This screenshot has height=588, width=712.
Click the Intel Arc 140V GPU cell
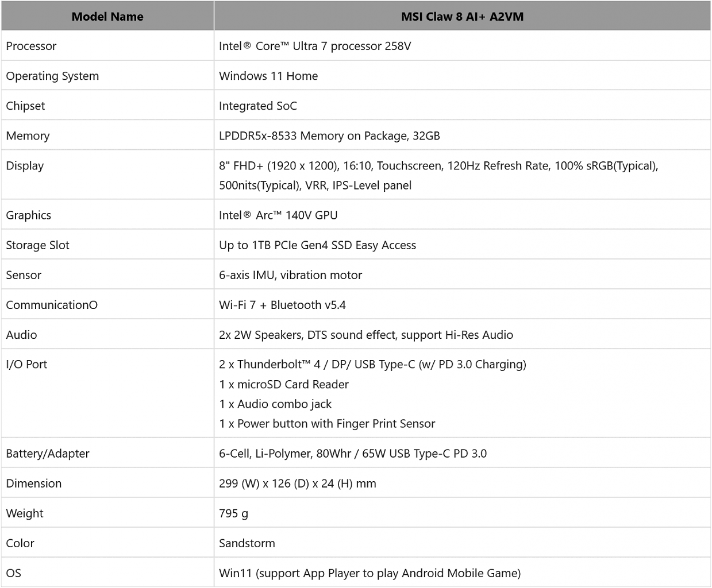coord(462,215)
